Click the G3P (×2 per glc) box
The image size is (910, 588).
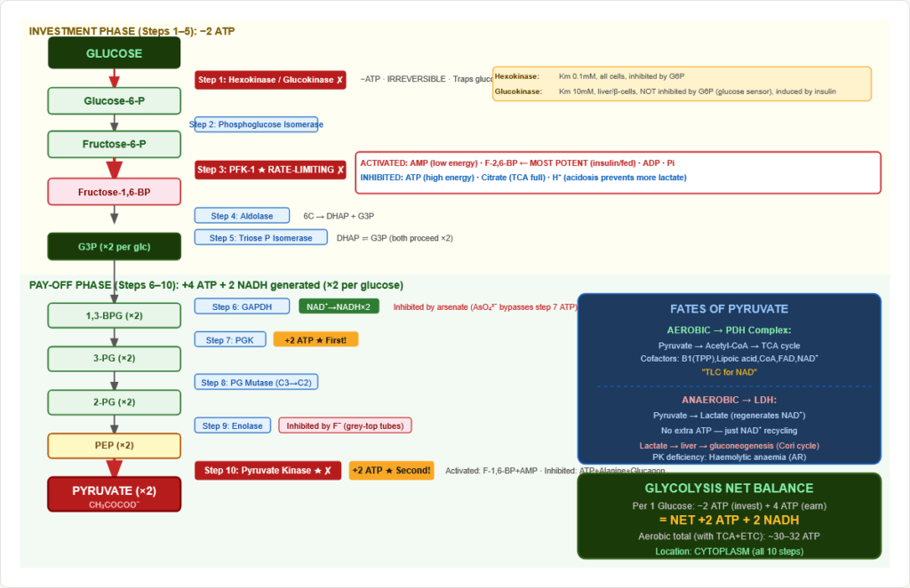pyautogui.click(x=114, y=246)
